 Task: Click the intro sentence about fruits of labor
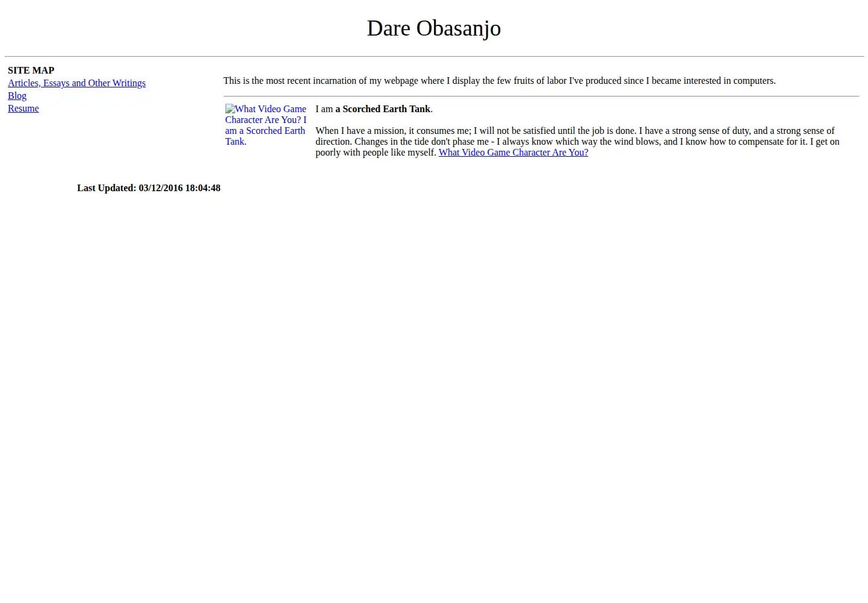point(500,81)
